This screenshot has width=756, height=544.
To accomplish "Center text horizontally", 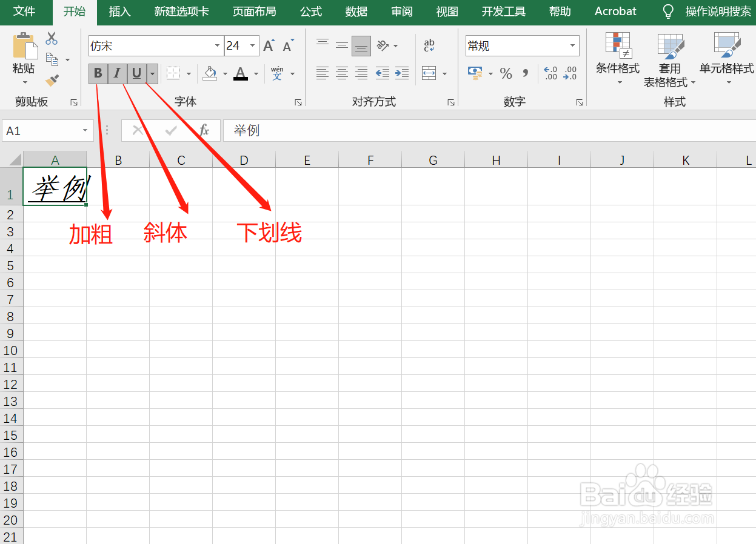I will 342,73.
